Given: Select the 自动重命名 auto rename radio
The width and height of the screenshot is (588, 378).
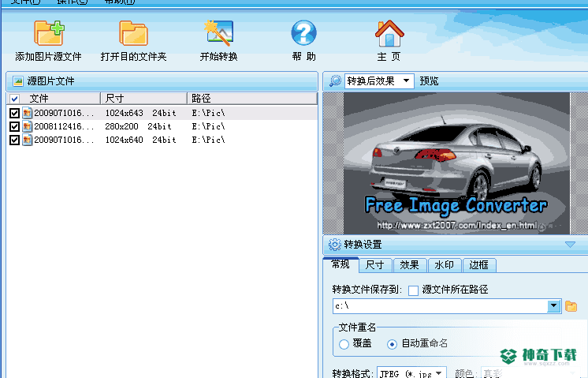Looking at the screenshot, I should [392, 344].
